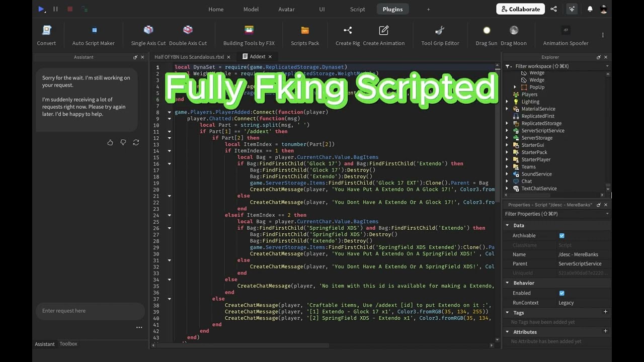The height and width of the screenshot is (362, 644).
Task: Give thumbs down to Assistant reply
Action: [x=123, y=143]
